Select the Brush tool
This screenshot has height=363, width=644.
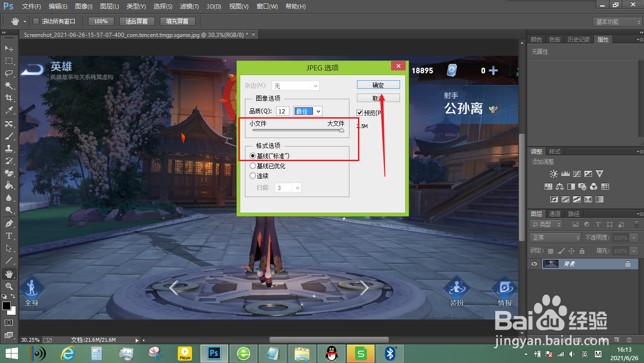[x=9, y=136]
